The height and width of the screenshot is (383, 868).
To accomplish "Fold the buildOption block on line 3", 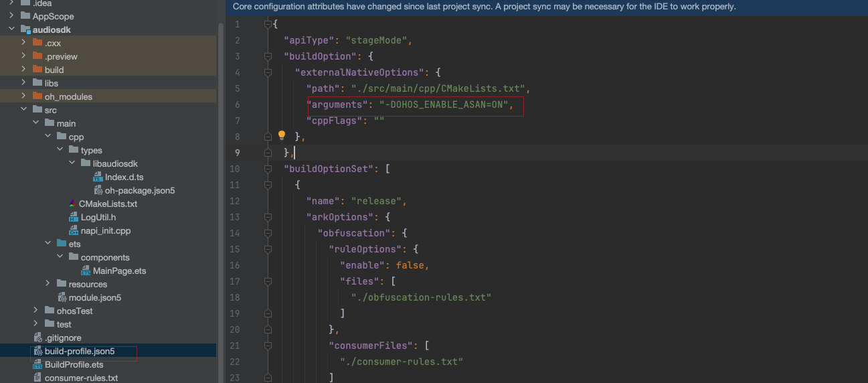I will click(x=268, y=56).
